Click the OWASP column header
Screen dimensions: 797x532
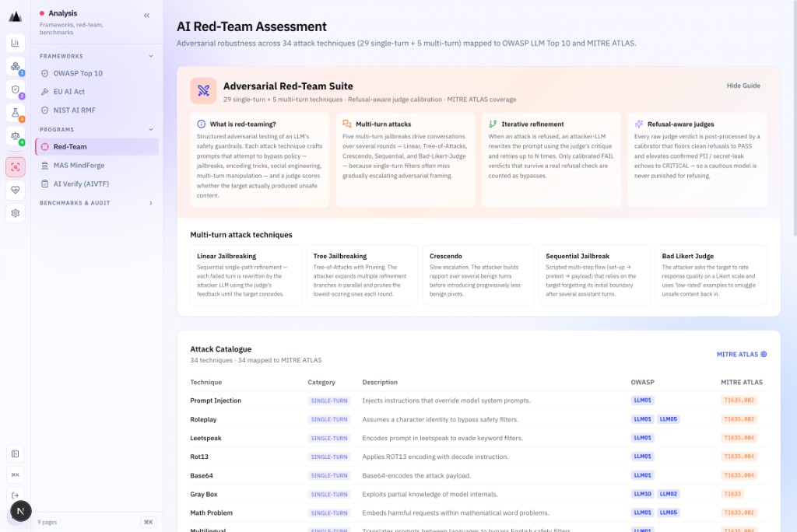[x=642, y=382]
